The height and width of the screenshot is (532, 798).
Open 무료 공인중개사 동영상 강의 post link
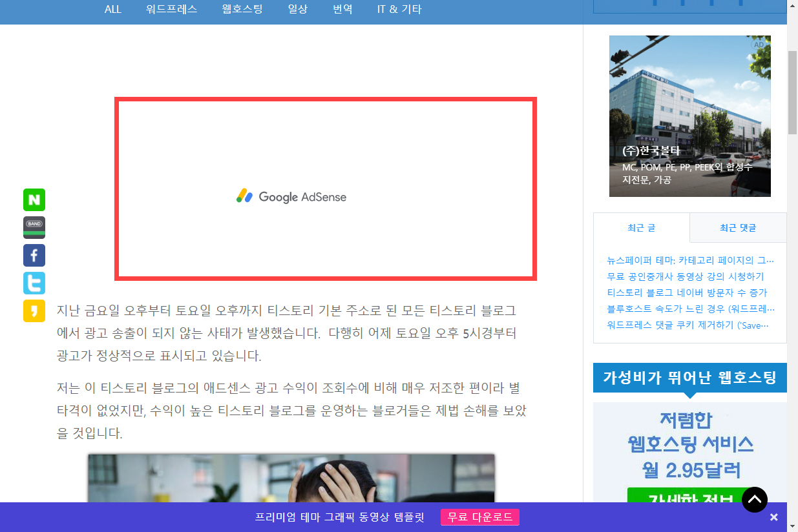pos(686,277)
